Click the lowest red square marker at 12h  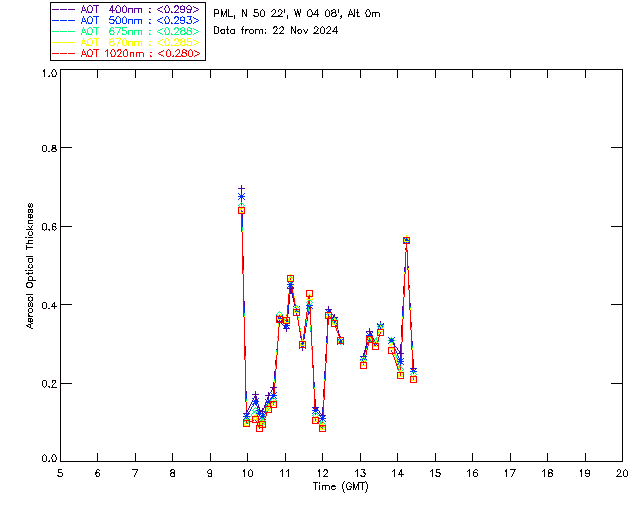pos(322,428)
